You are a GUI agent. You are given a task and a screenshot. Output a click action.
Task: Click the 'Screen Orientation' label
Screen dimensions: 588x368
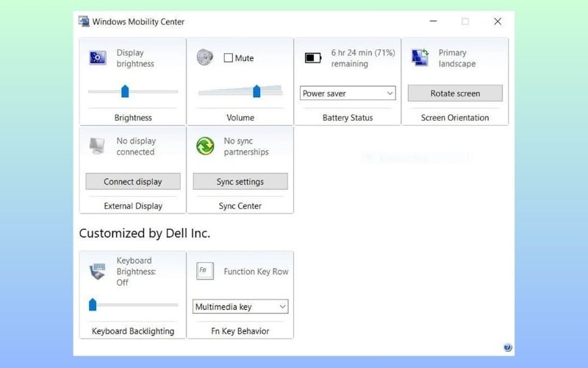click(x=455, y=118)
